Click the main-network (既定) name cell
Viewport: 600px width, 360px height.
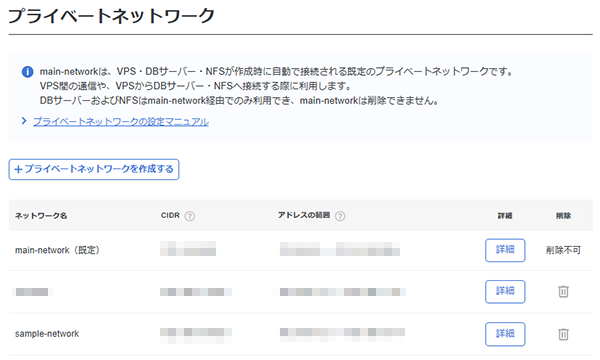pyautogui.click(x=57, y=250)
